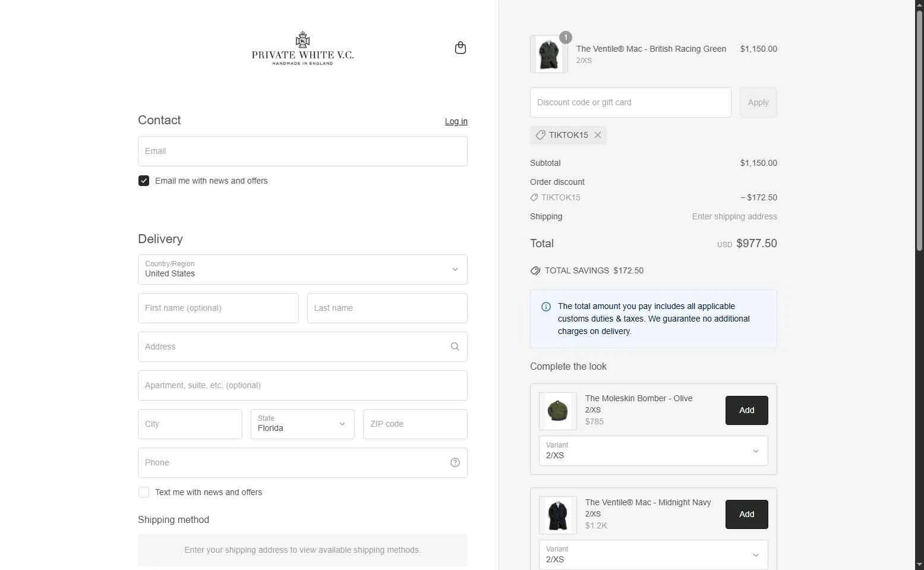This screenshot has width=924, height=570.
Task: Click the Discount code or gift card field
Action: (630, 102)
